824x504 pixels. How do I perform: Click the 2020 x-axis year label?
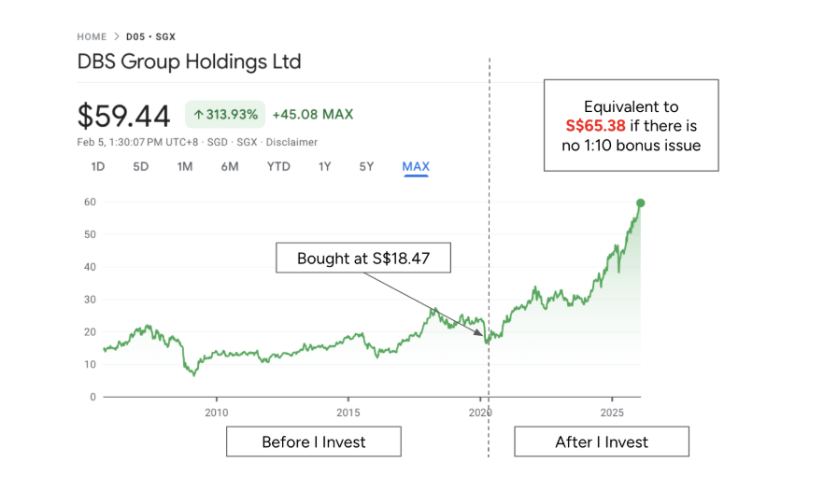[x=480, y=413]
